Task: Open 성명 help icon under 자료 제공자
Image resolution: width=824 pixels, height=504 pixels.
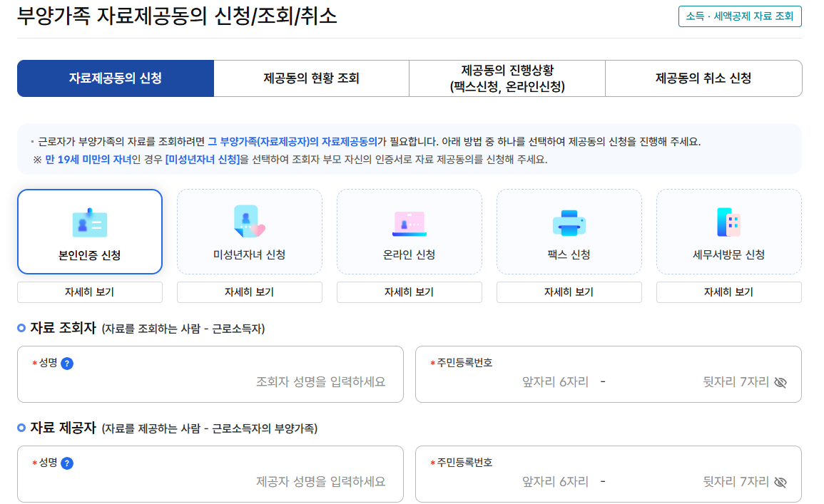Action: (67, 463)
